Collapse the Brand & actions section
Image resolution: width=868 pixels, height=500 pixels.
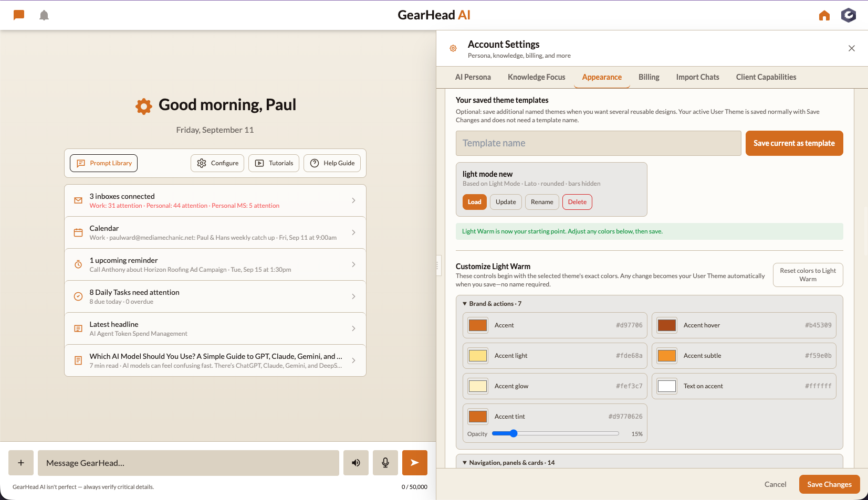pyautogui.click(x=492, y=304)
